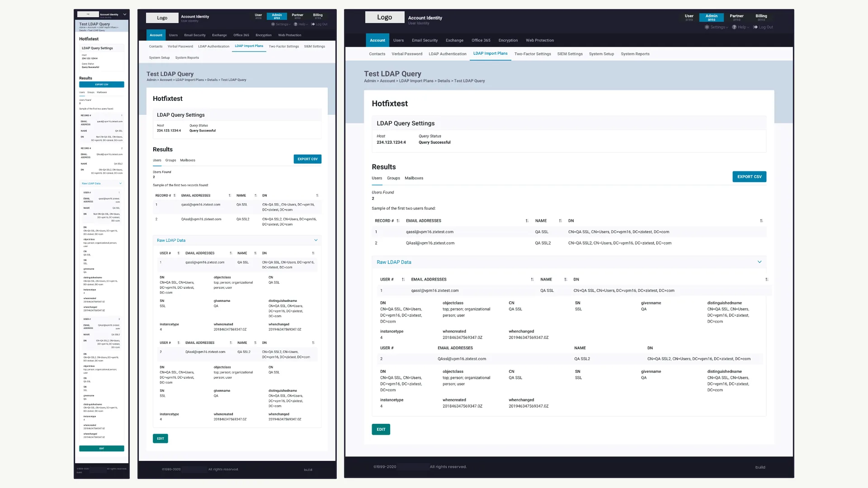Viewport: 868px width, 488px height.
Task: Open Email Security in desktop main navigation
Action: 425,40
